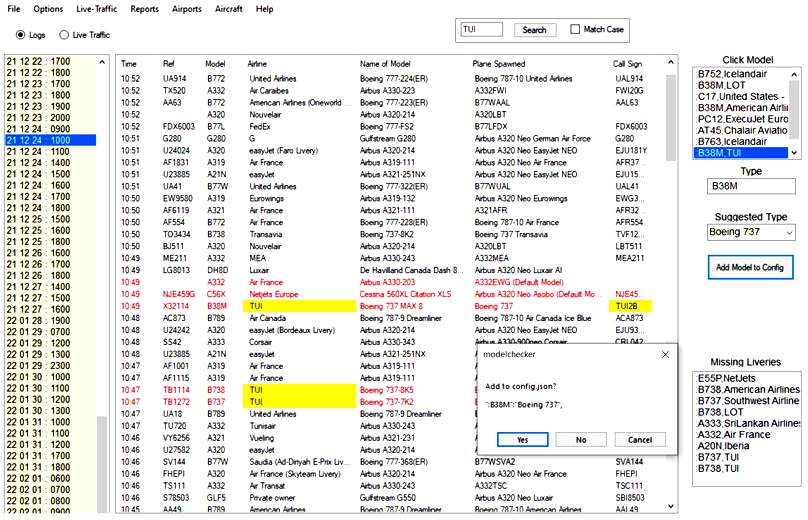
Task: Click the Plane Spawned column header
Action: click(499, 64)
